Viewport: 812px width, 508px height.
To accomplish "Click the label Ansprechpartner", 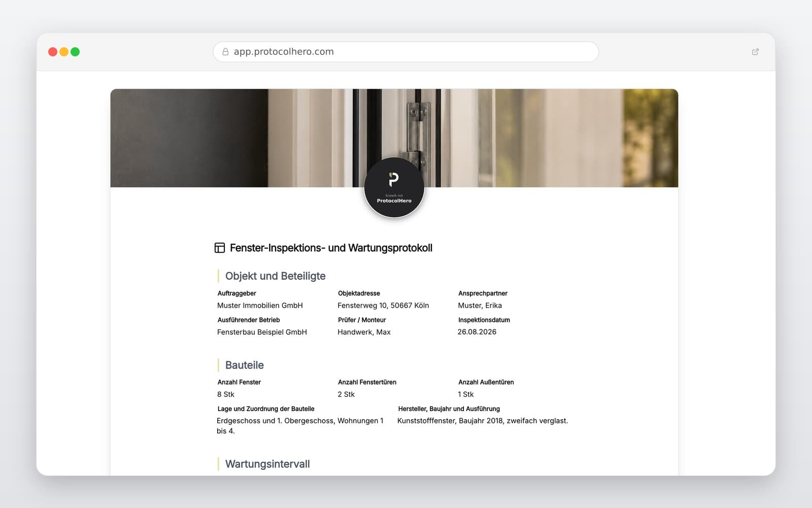I will click(483, 293).
